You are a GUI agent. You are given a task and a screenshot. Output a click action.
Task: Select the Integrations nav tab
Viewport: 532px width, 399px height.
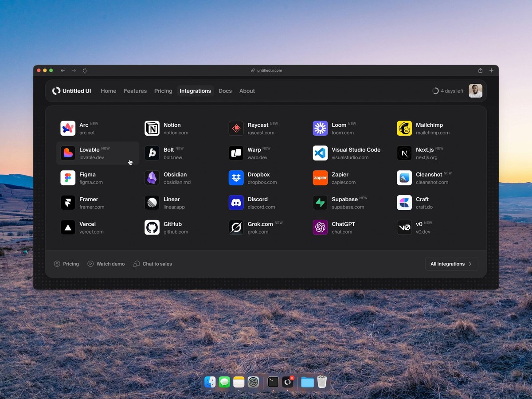tap(196, 91)
